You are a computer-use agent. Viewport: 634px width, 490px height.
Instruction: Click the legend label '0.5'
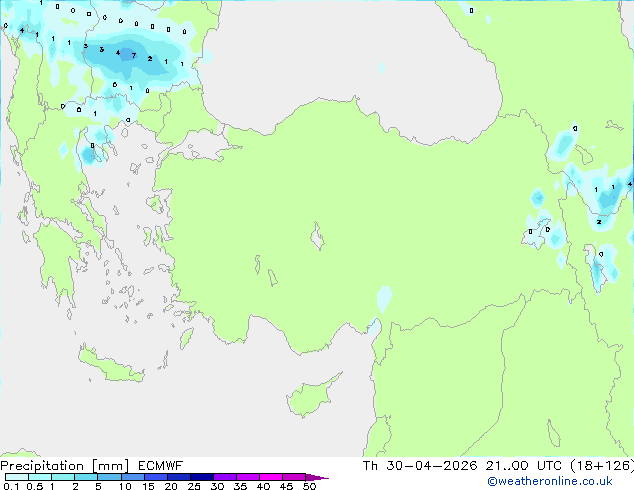click(35, 486)
